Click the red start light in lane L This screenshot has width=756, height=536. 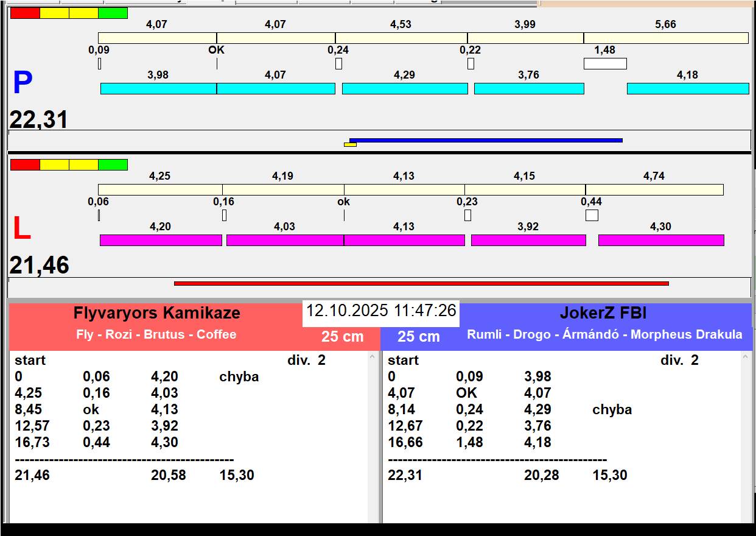click(x=25, y=164)
